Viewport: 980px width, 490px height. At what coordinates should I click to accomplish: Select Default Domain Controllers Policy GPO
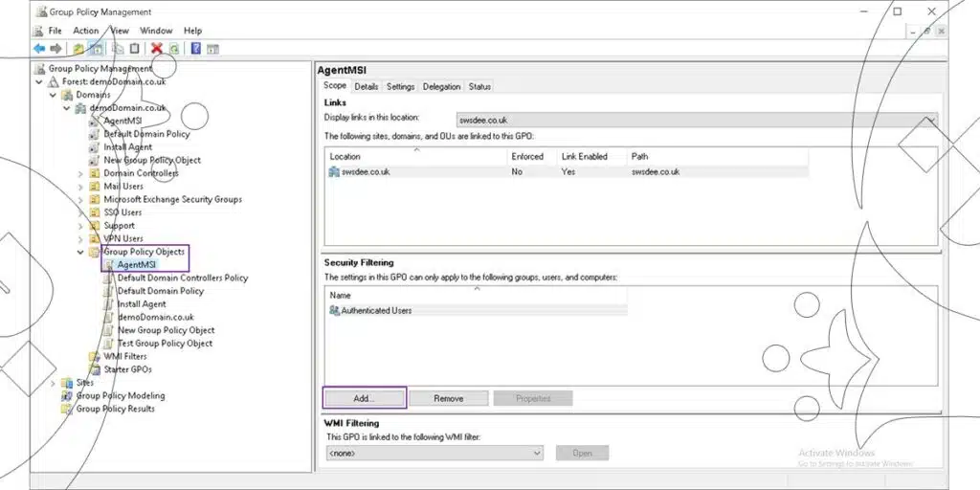[x=182, y=278]
